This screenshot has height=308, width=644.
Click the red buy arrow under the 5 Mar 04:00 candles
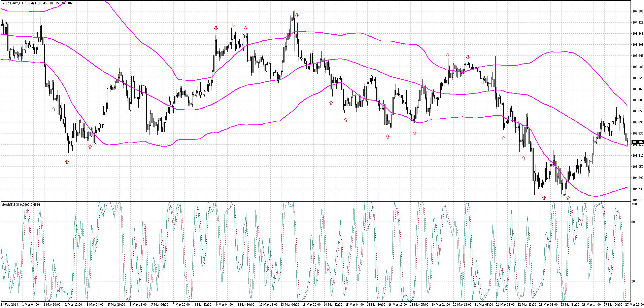click(x=90, y=147)
